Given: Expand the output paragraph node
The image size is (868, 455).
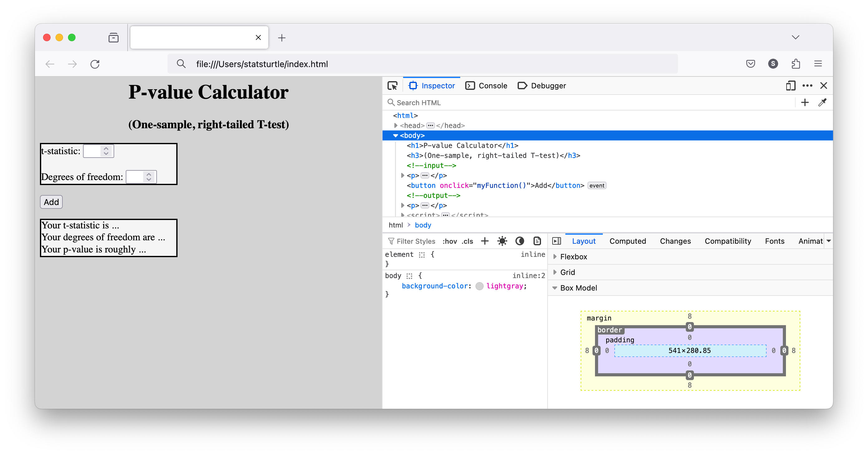Looking at the screenshot, I should 402,205.
